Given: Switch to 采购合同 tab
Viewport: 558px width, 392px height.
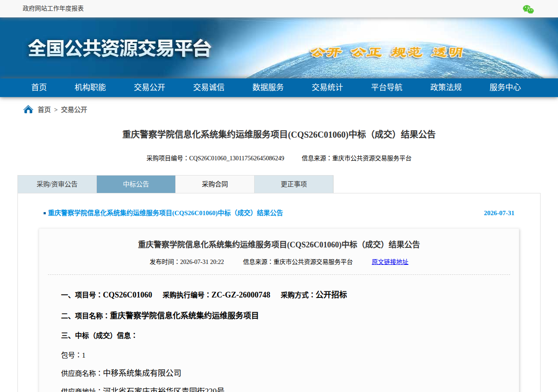Looking at the screenshot, I should (215, 184).
